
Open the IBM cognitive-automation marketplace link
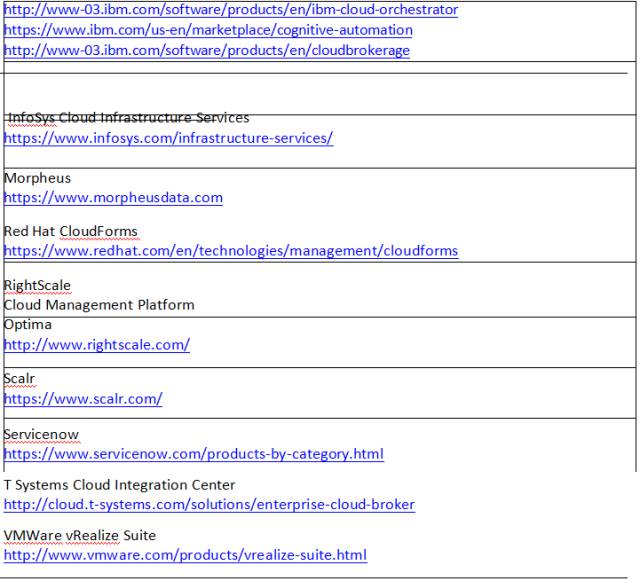pos(208,30)
